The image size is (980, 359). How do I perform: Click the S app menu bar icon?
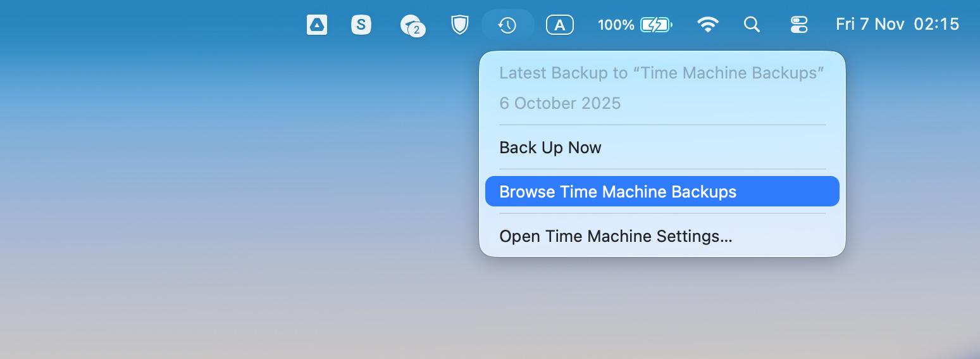361,25
